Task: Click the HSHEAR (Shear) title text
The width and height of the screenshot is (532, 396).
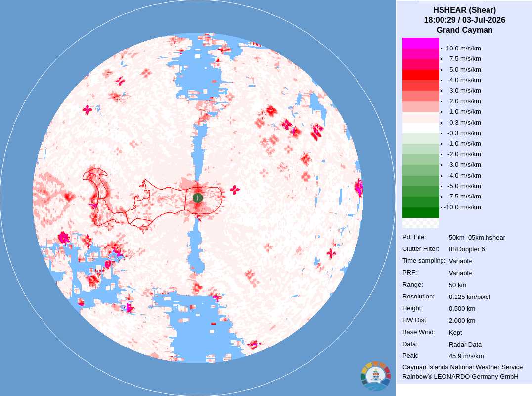Action: (x=464, y=10)
